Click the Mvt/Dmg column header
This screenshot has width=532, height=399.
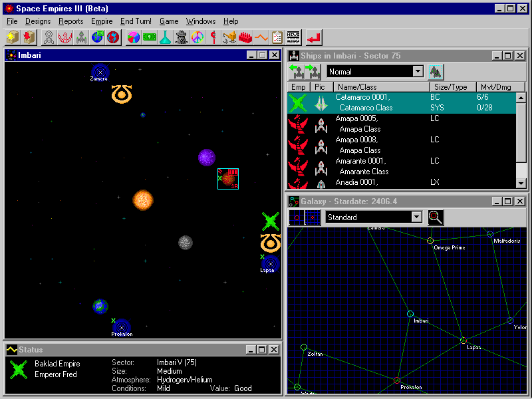coord(501,87)
